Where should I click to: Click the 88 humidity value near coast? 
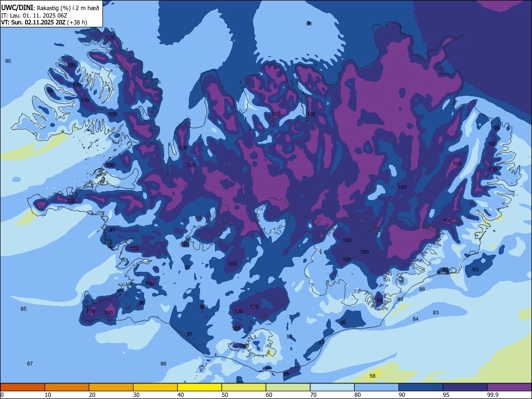pyautogui.click(x=422, y=289)
